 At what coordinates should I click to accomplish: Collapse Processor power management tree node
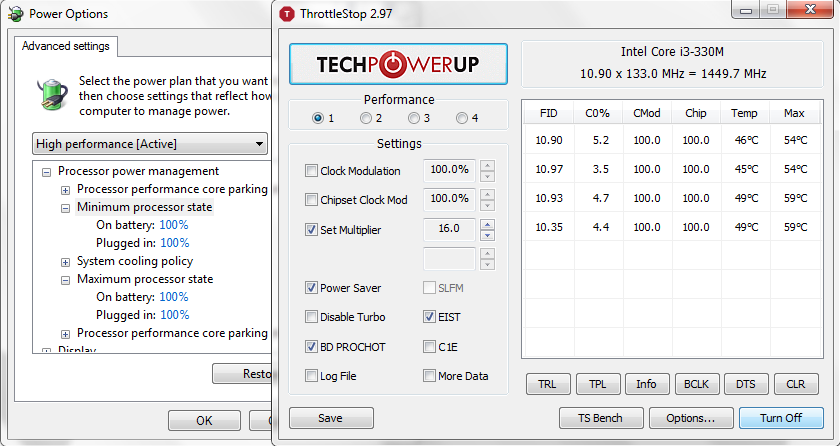click(x=47, y=172)
